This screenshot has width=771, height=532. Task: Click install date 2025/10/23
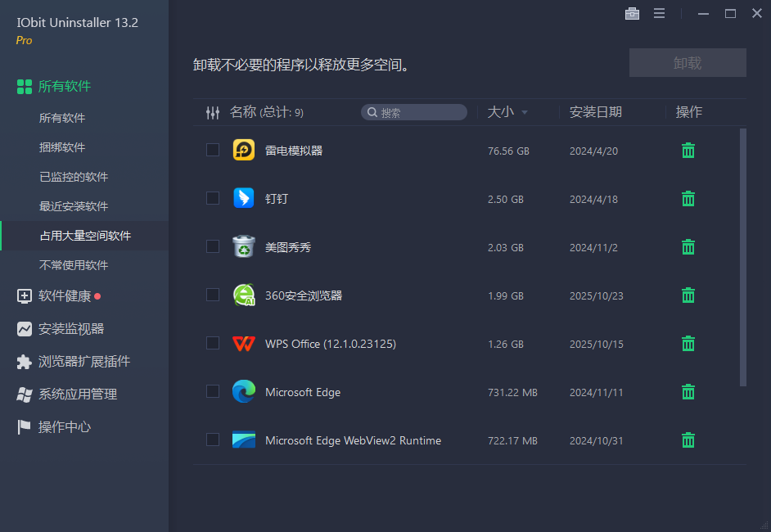coord(597,296)
